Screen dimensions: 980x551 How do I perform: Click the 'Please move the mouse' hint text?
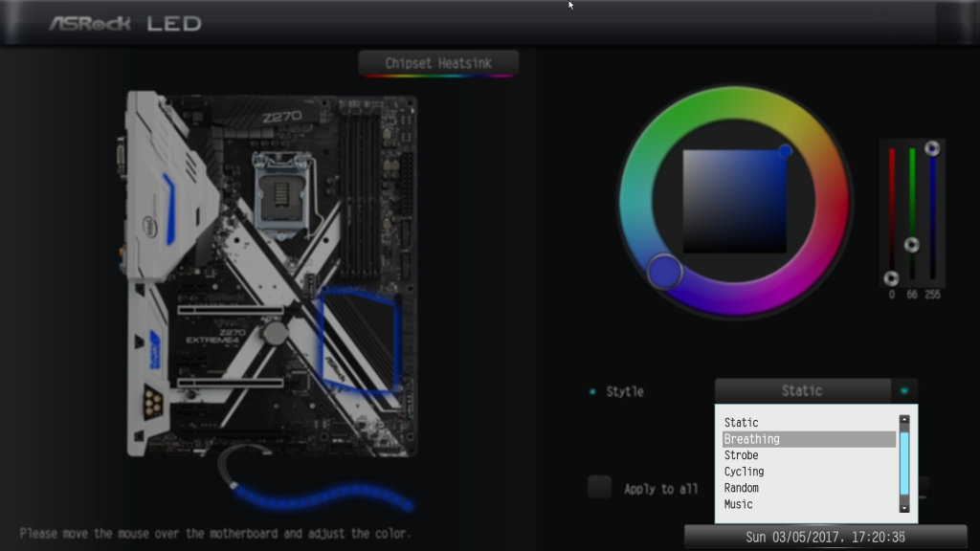215,534
